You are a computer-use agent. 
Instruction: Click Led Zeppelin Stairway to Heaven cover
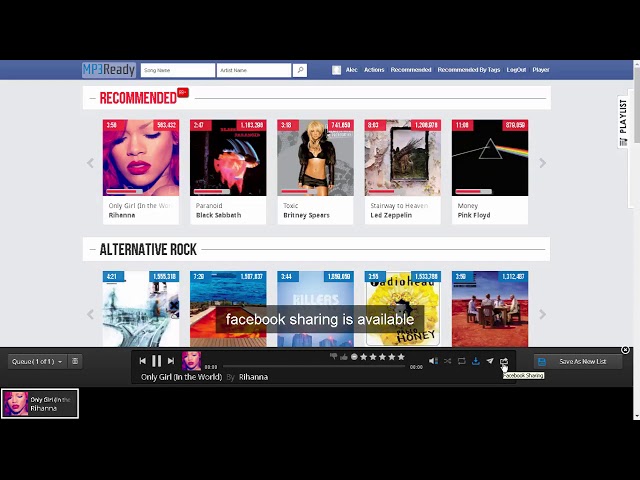[403, 158]
